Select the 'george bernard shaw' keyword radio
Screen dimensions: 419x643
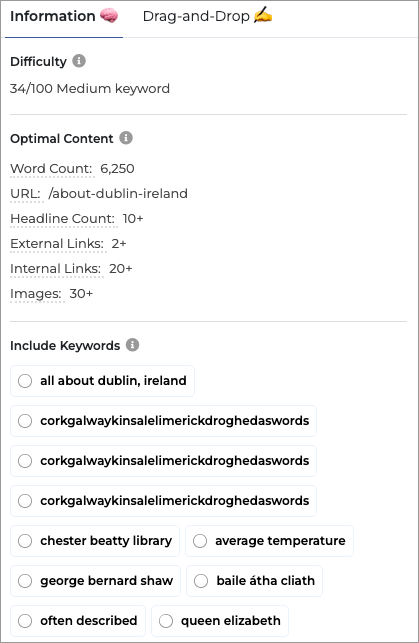pyautogui.click(x=25, y=581)
